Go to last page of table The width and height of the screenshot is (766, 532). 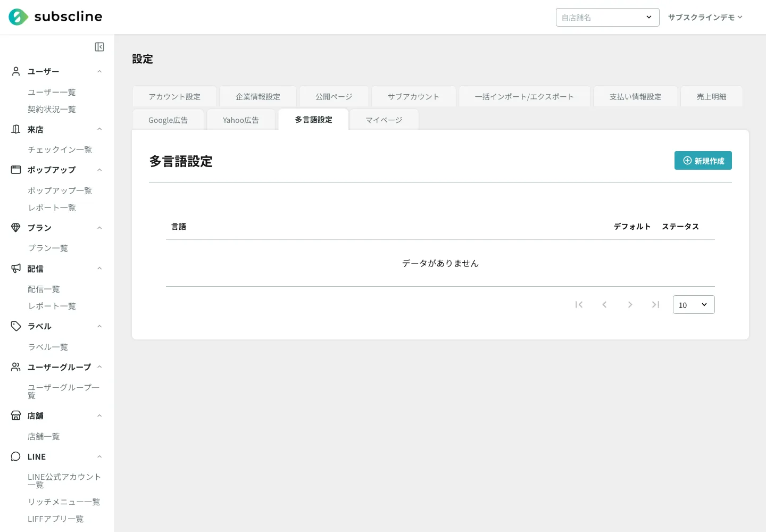(655, 305)
